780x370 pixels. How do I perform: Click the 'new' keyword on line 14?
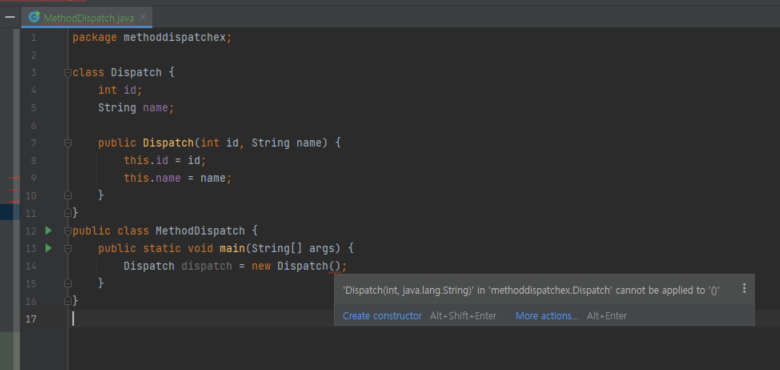point(261,266)
